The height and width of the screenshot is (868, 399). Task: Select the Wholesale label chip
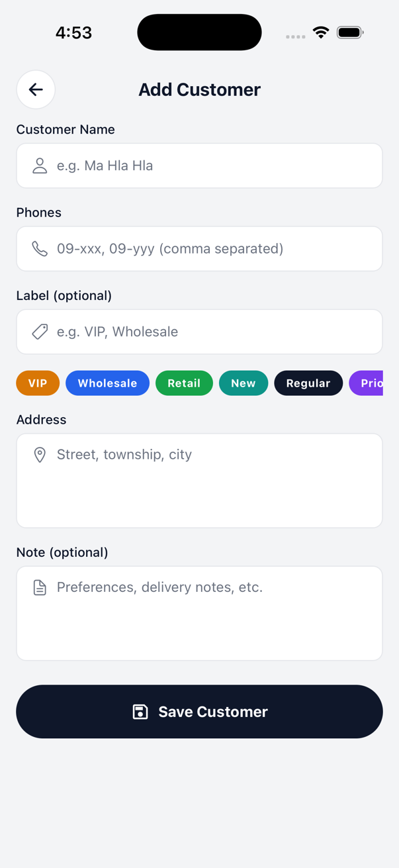tap(107, 383)
